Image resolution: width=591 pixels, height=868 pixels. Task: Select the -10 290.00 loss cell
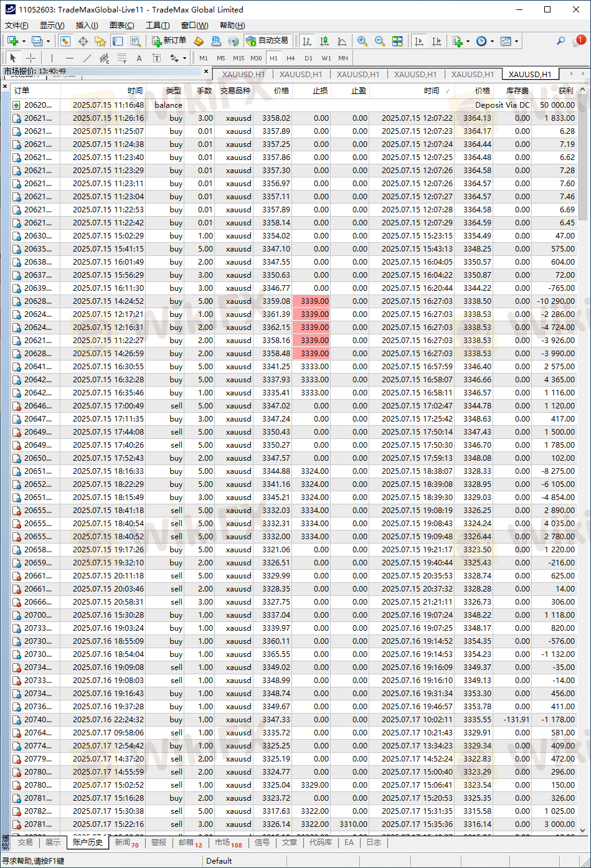pos(554,301)
